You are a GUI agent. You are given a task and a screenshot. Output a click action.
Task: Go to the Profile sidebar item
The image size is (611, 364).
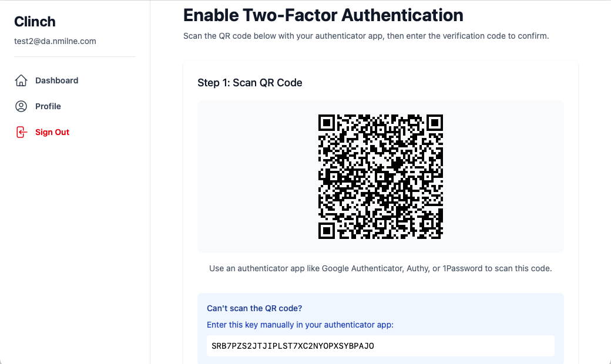click(x=48, y=106)
